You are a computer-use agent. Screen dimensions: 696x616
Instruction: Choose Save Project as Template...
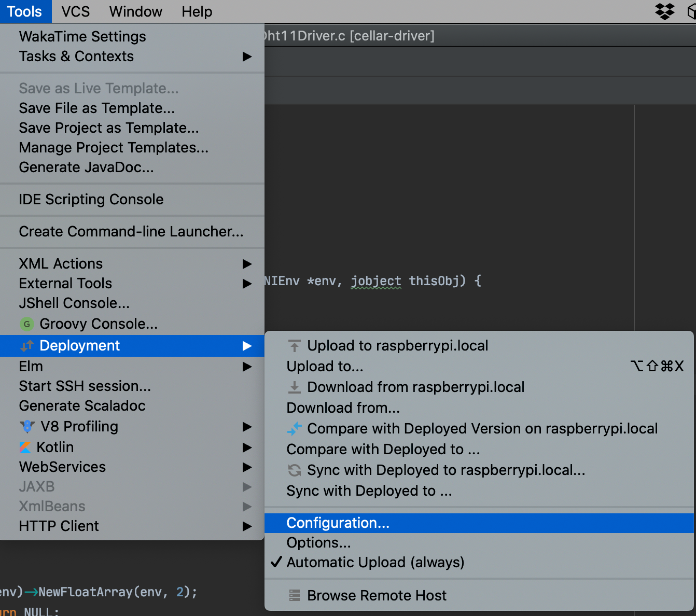[132, 128]
